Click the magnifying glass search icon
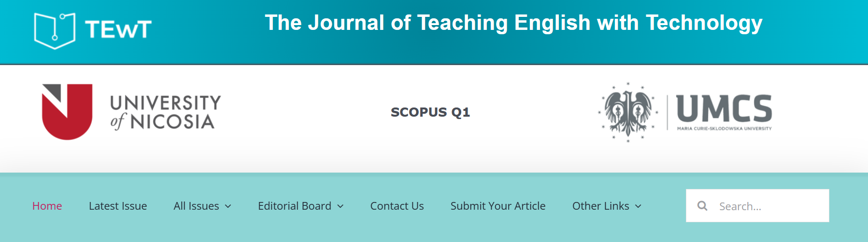This screenshot has width=868, height=242. pyautogui.click(x=702, y=206)
